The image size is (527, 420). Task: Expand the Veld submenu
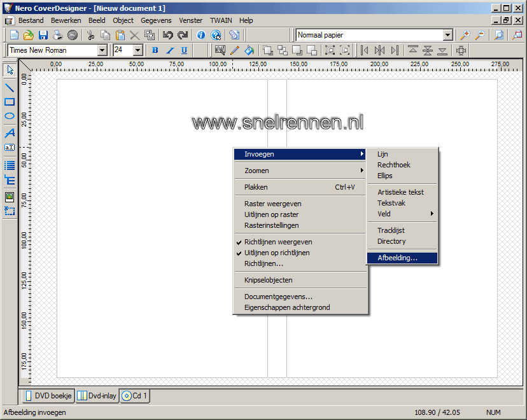(x=402, y=214)
